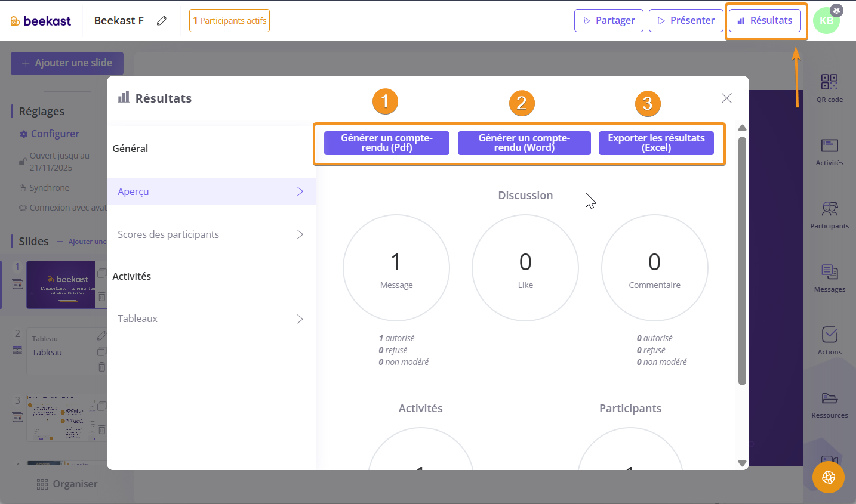This screenshot has height=504, width=856.
Task: Click the orange help bubble icon
Action: pyautogui.click(x=828, y=477)
